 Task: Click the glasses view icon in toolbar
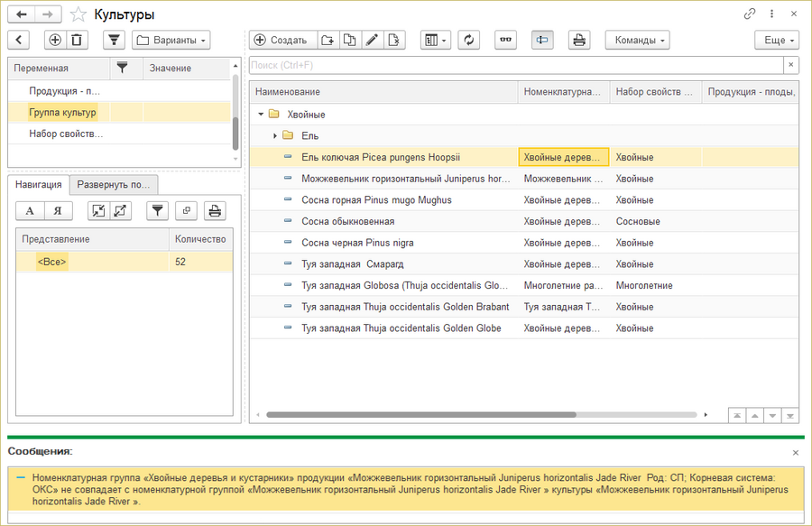tap(505, 40)
